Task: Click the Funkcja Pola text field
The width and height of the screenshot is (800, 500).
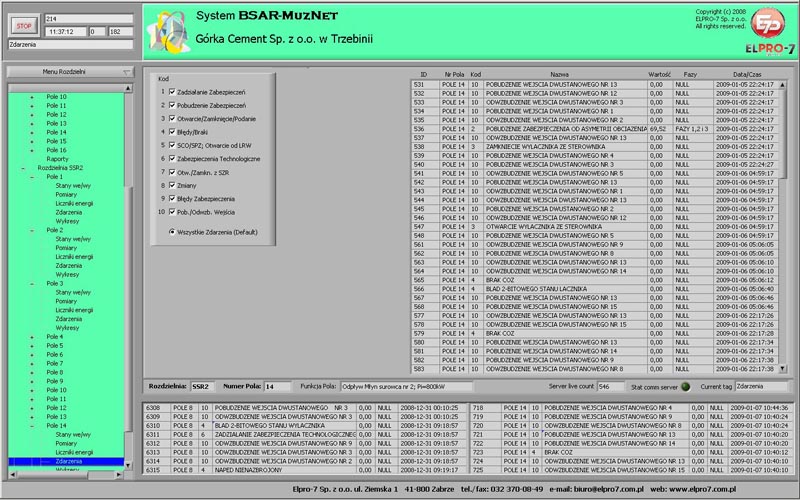Action: pos(406,386)
